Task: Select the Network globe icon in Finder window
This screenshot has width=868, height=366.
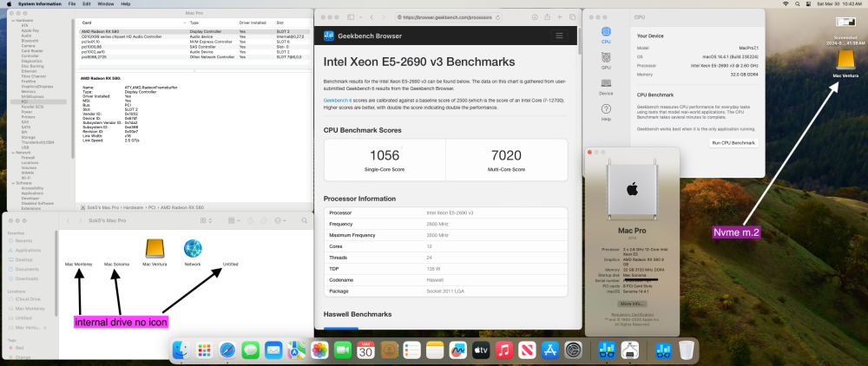Action: [x=193, y=248]
